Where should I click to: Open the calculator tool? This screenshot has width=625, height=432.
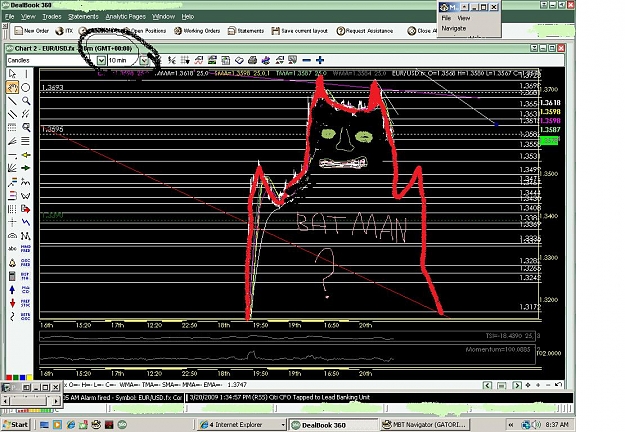[x=12, y=276]
